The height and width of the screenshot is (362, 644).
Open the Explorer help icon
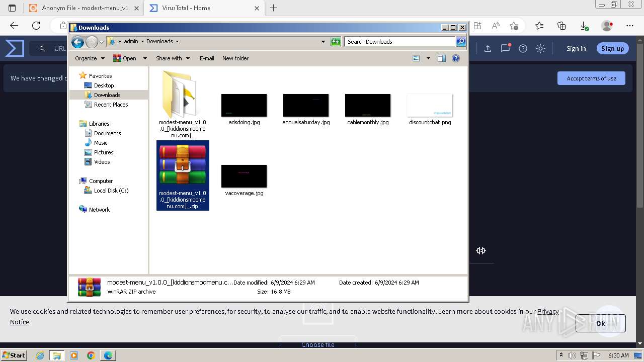tap(456, 58)
